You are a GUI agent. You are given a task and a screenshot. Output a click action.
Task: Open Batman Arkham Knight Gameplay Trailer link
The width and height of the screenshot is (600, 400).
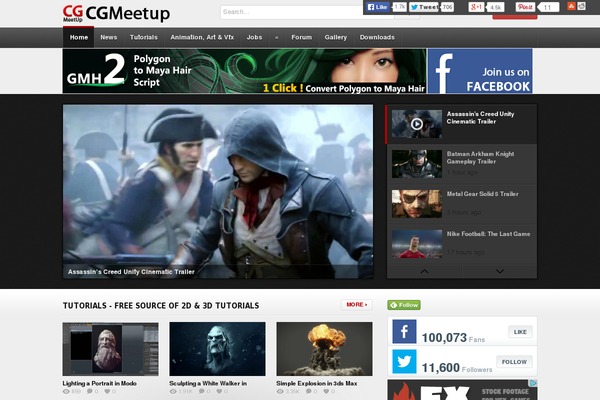tap(480, 158)
